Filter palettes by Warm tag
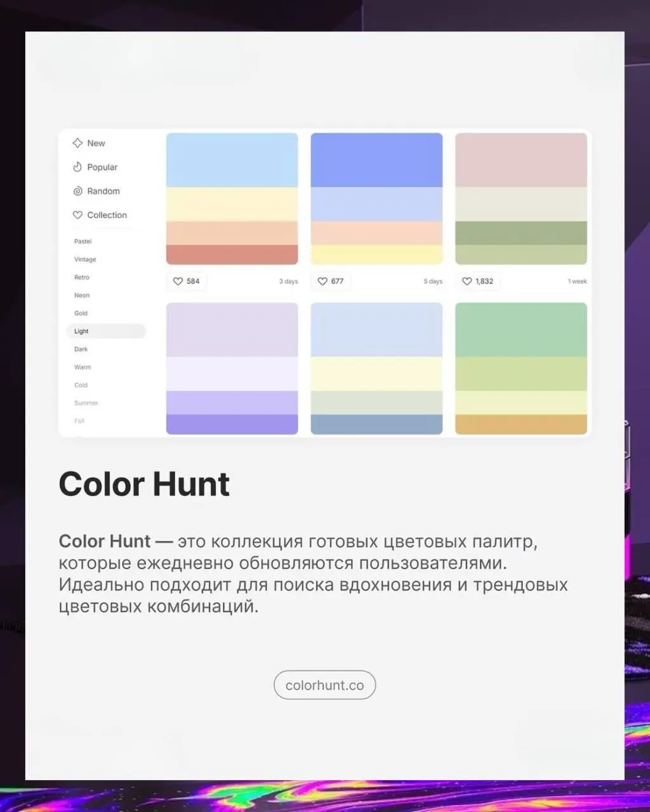 coord(83,367)
